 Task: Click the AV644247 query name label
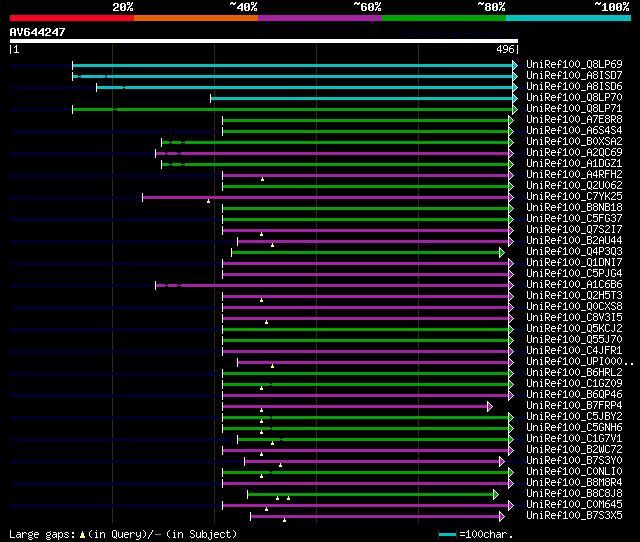point(38,32)
